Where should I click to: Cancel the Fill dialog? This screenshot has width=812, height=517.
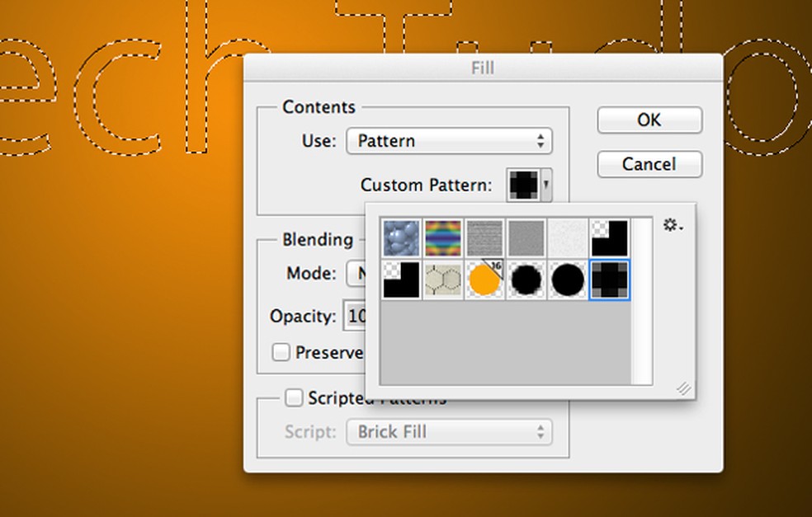coord(649,164)
